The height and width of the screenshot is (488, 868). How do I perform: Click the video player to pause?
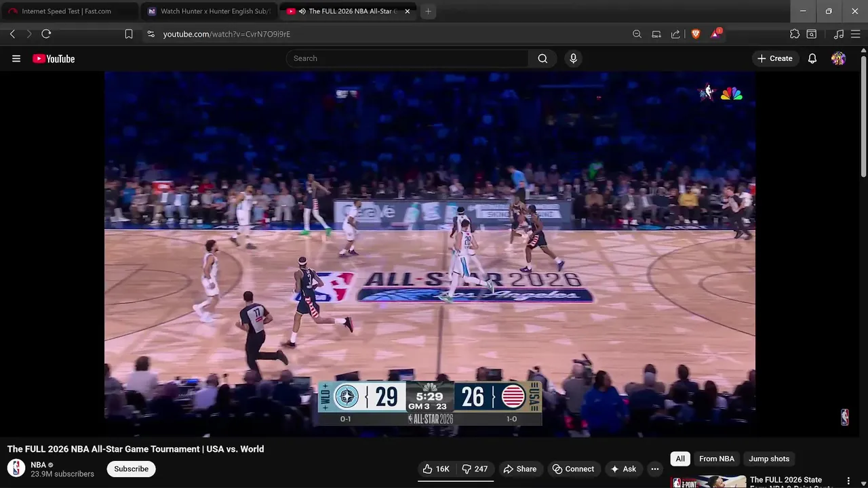pos(430,254)
